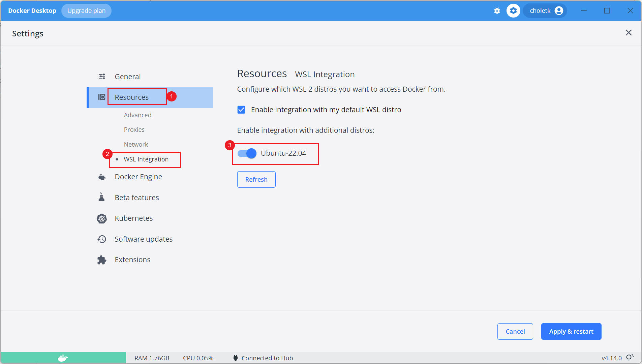Screen dimensions: 642x364
Task: Toggle off Ubuntu-22.04 integration switch
Action: pyautogui.click(x=247, y=153)
